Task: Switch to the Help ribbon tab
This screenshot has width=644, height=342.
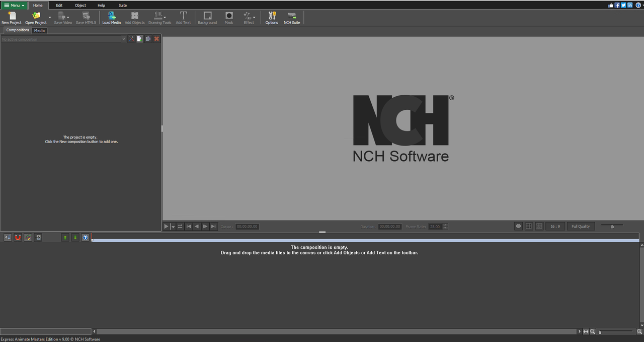Action: click(x=101, y=5)
